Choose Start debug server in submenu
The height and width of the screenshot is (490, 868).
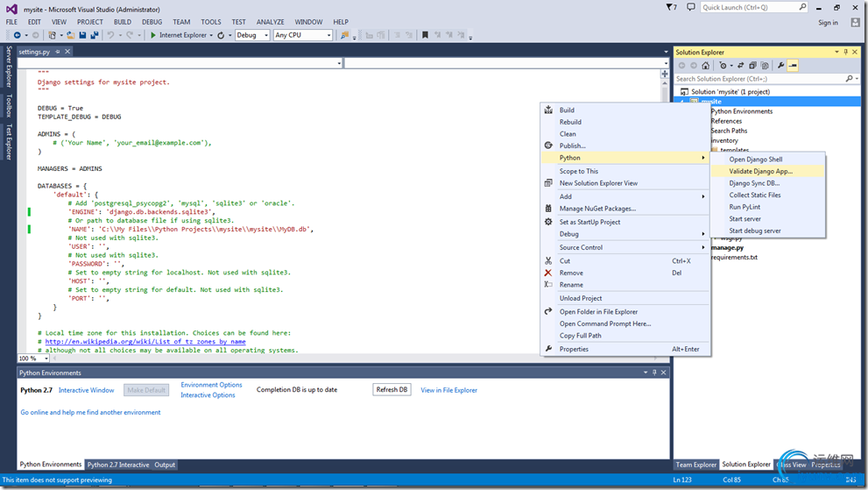pyautogui.click(x=768, y=231)
